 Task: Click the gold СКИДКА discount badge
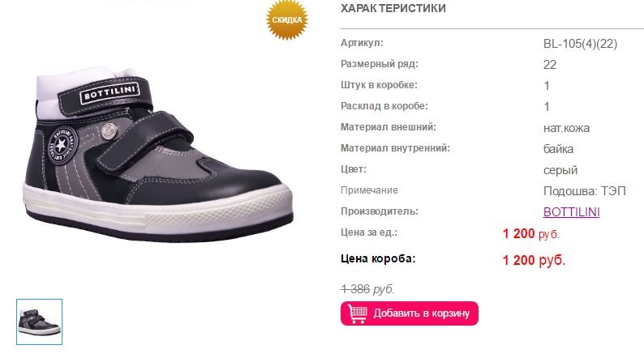[x=286, y=19]
